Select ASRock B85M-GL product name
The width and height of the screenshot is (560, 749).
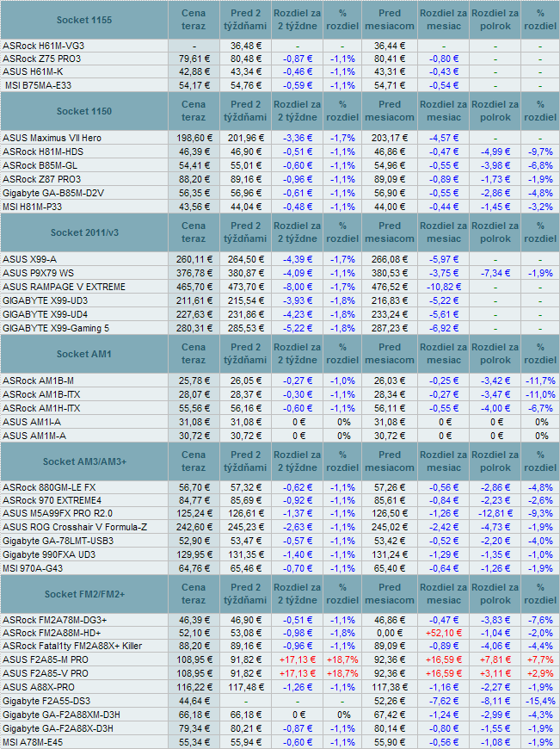tap(40, 166)
